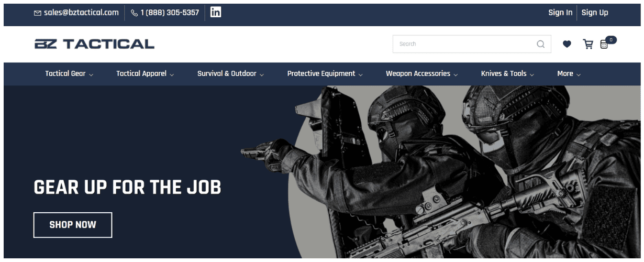Expand the Protective Equipment menu
The height and width of the screenshot is (262, 644).
[325, 74]
